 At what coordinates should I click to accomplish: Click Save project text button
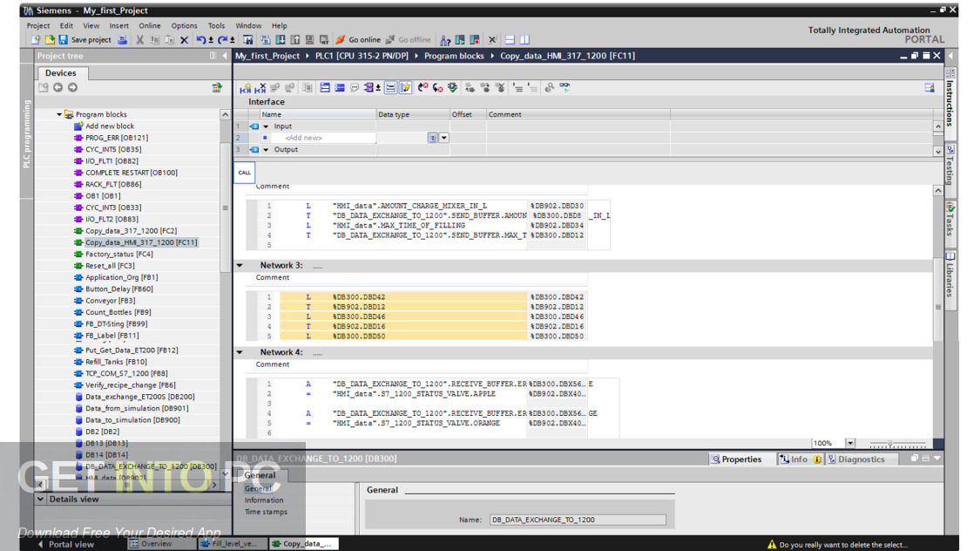[x=91, y=39]
